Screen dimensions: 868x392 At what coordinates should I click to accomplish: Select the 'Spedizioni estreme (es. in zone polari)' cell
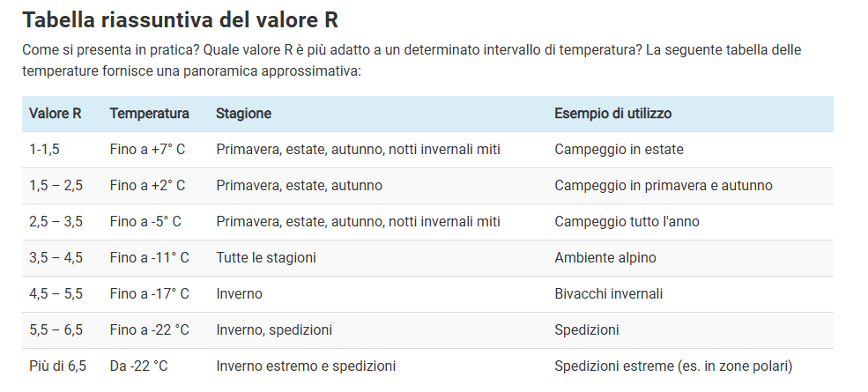(x=673, y=366)
